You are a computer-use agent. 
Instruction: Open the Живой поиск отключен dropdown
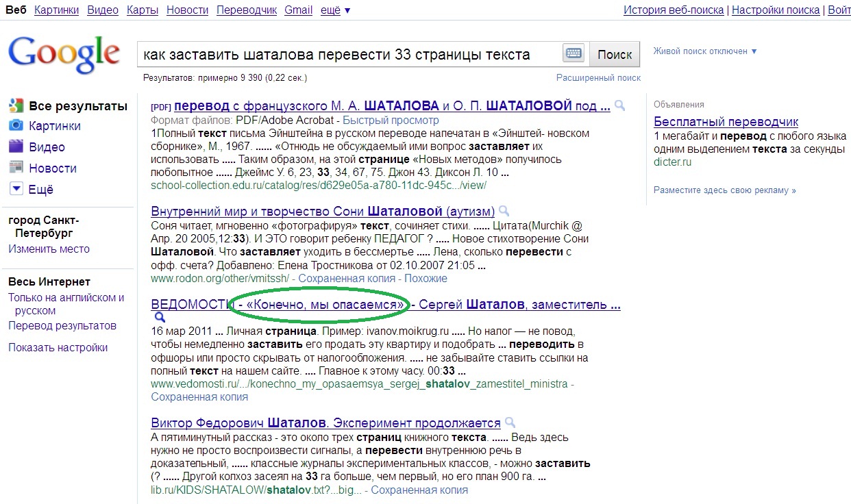point(705,51)
